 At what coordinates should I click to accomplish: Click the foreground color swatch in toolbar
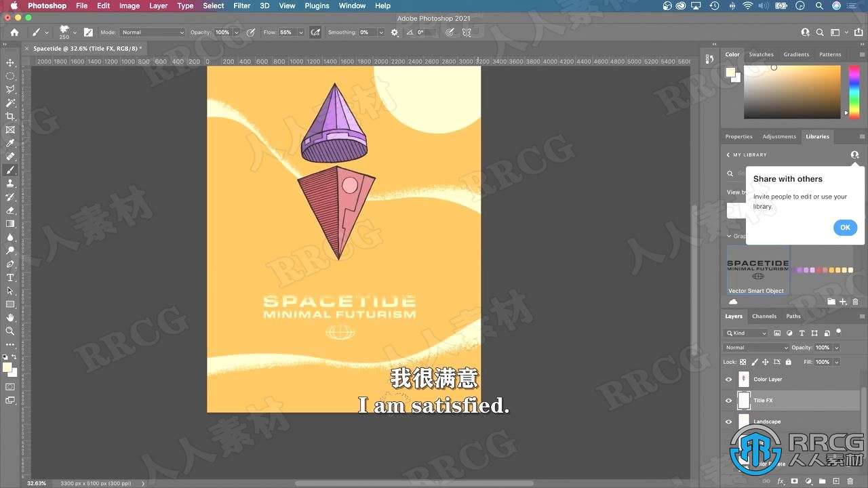pos(7,367)
